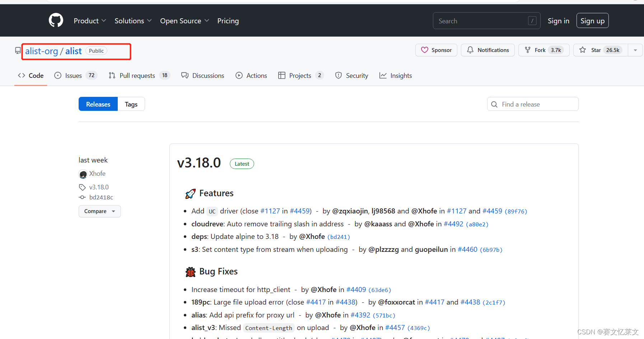Switch to the Code tab
Image resolution: width=644 pixels, height=339 pixels.
(x=31, y=76)
